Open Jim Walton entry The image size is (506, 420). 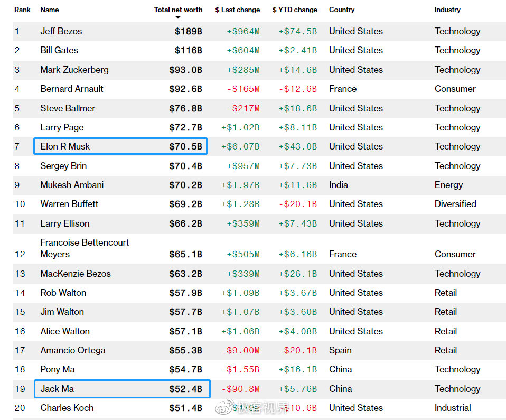62,312
